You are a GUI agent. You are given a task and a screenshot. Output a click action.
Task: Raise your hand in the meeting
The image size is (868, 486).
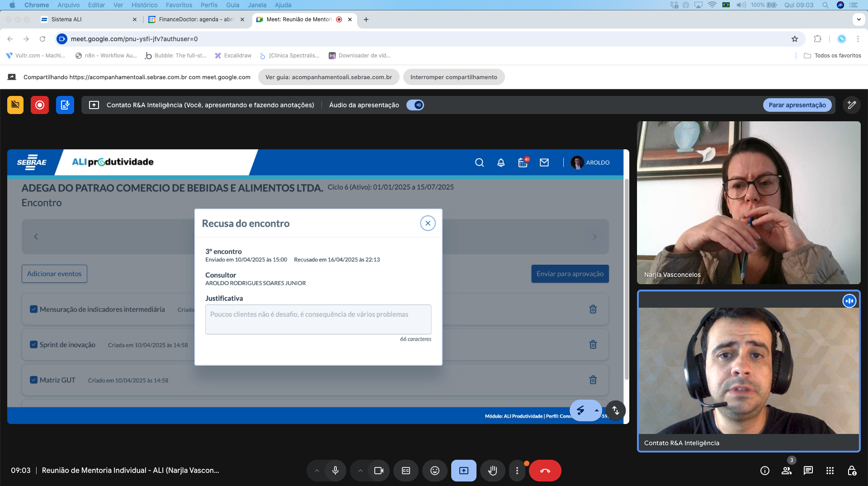click(x=493, y=471)
